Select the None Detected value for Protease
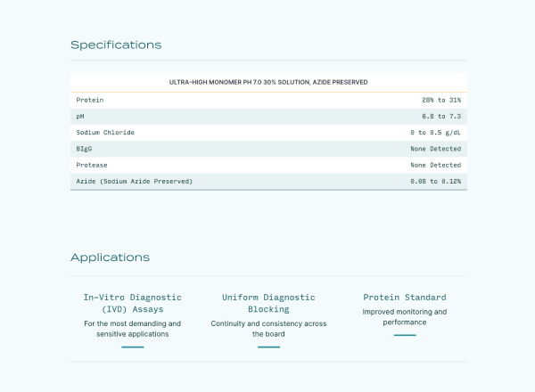535x392 pixels. point(435,165)
